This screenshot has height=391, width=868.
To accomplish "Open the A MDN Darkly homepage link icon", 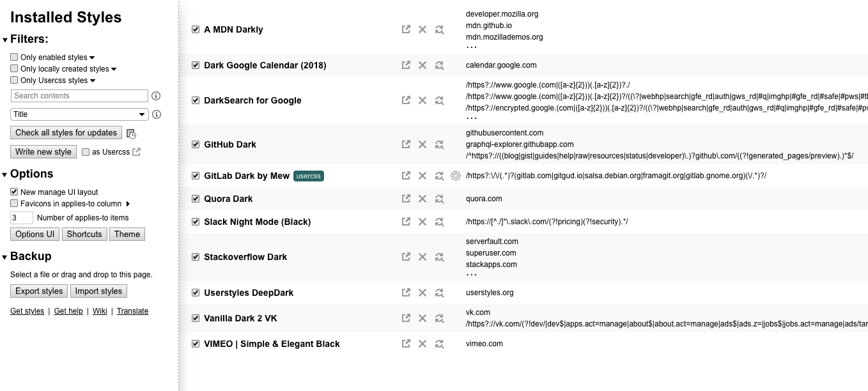I will tap(406, 29).
